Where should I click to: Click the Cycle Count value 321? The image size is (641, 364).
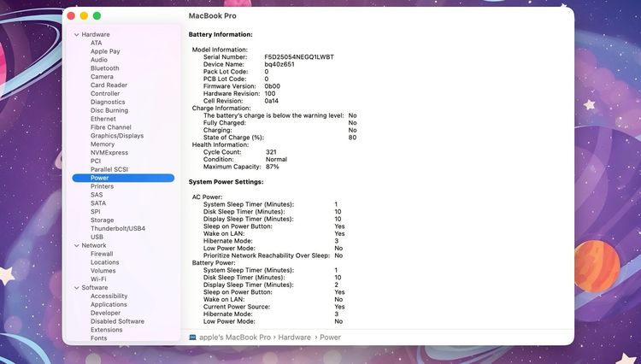(271, 152)
